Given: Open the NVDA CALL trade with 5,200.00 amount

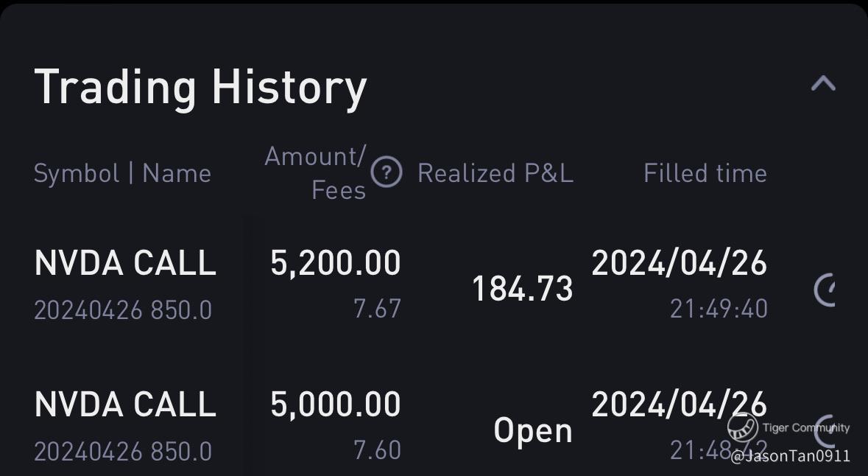Looking at the screenshot, I should click(x=125, y=264).
